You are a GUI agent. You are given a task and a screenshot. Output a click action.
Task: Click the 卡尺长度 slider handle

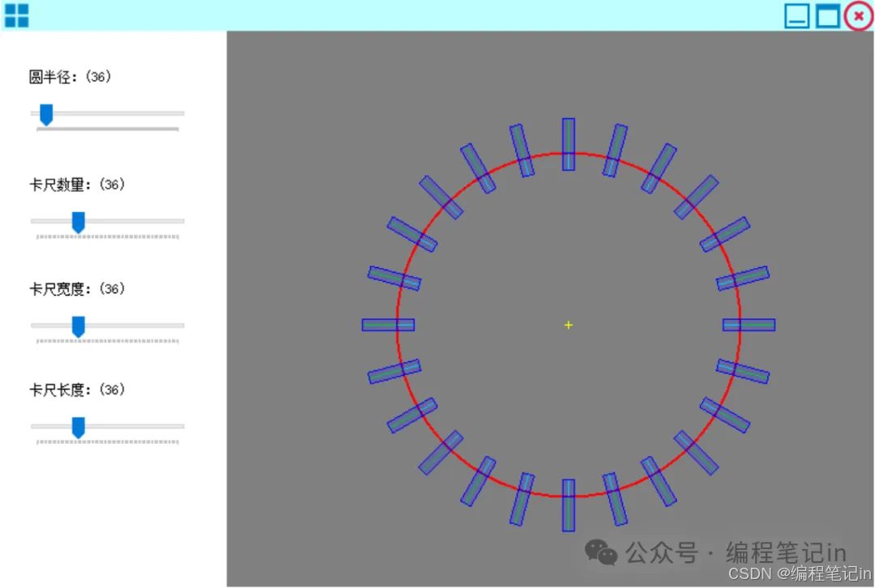78,428
